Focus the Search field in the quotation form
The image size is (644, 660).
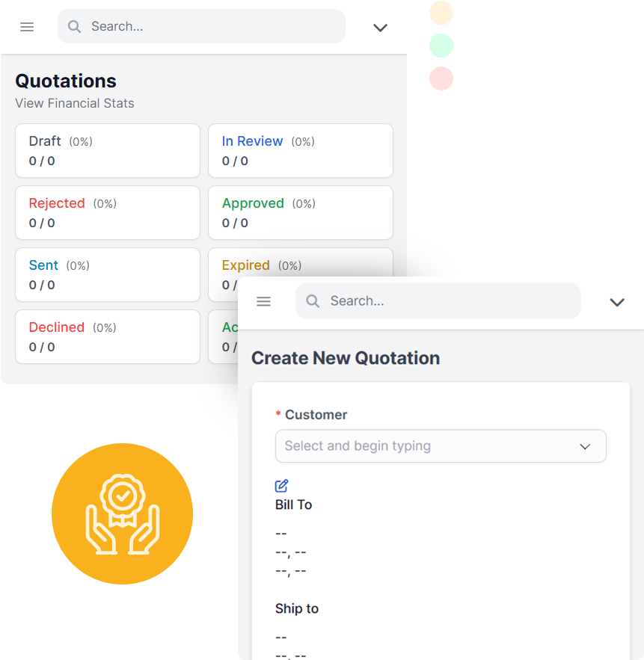(438, 300)
